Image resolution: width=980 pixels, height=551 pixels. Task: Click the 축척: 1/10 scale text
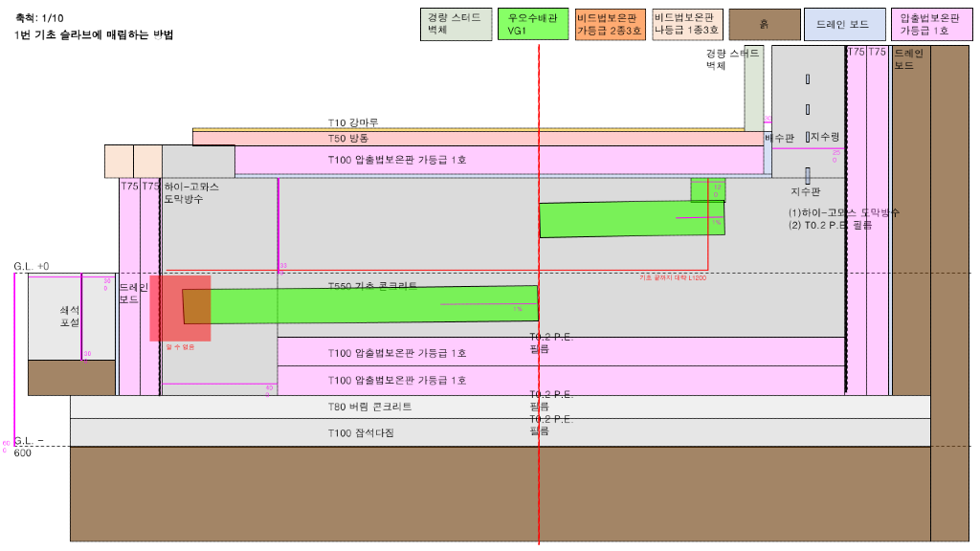point(40,18)
